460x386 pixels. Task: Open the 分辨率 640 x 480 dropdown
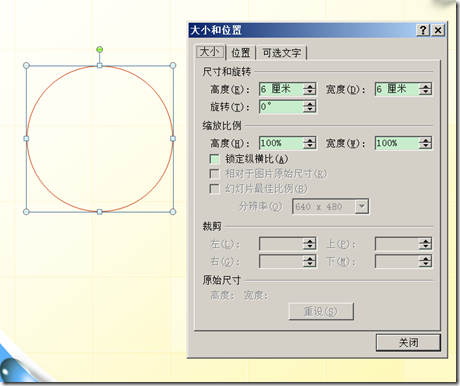pos(362,207)
